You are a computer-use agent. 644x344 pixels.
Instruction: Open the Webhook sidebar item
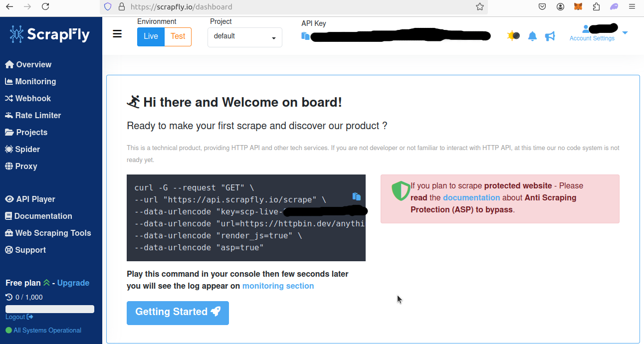tap(28, 98)
